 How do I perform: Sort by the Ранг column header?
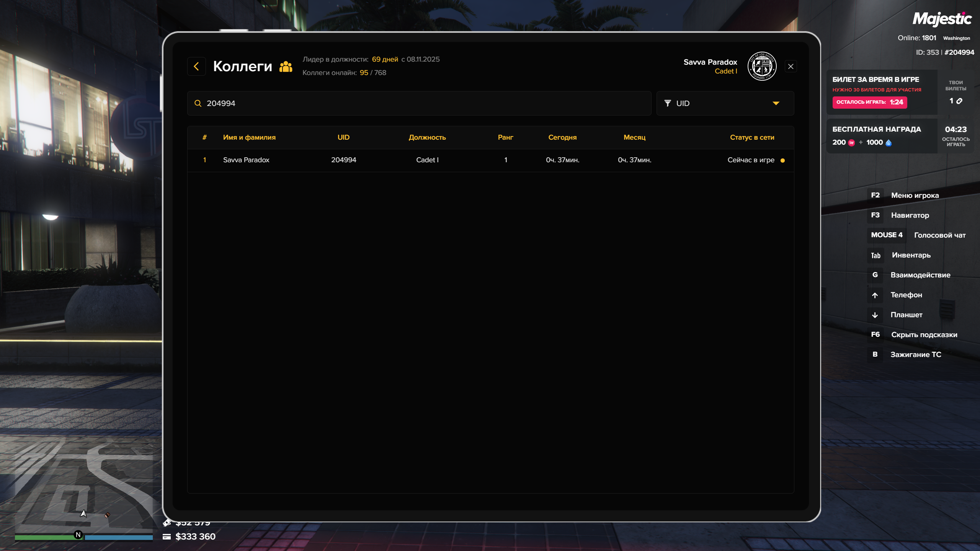click(x=505, y=137)
